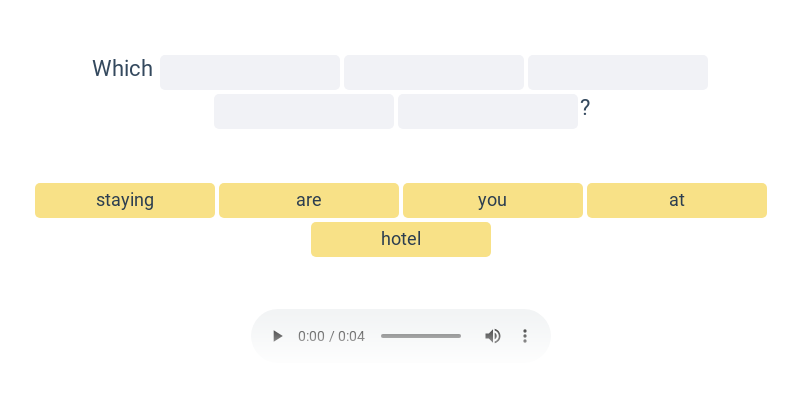Click the first empty slot after 'Which'
The height and width of the screenshot is (400, 800).
pos(250,73)
